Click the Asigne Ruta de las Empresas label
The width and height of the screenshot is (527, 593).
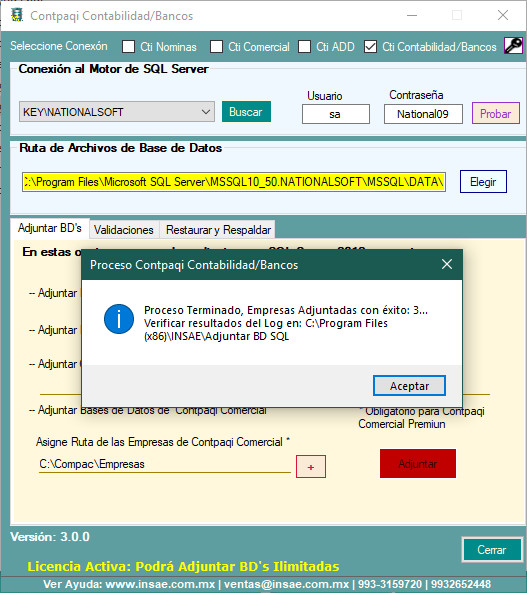(163, 442)
